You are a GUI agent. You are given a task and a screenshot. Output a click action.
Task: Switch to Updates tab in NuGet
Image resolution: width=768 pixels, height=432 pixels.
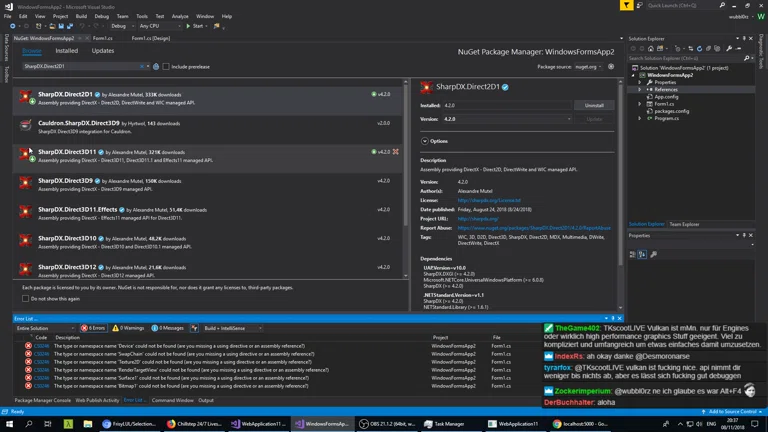[x=102, y=50]
